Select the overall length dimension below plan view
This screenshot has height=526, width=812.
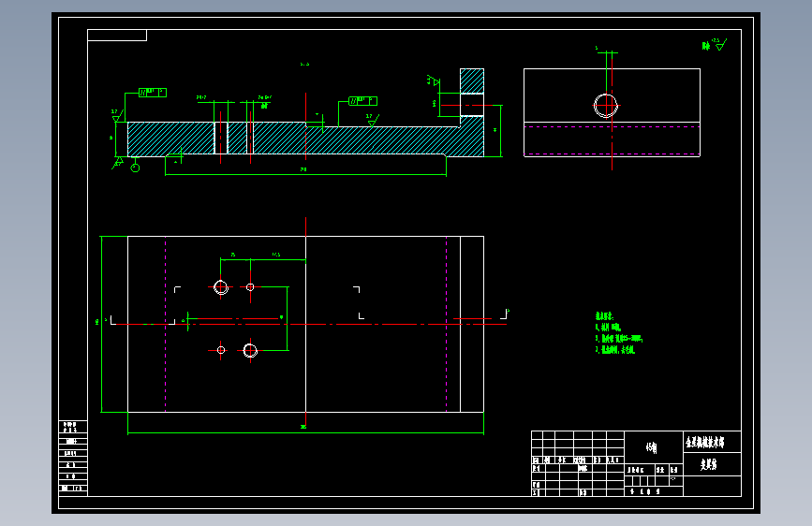click(305, 431)
